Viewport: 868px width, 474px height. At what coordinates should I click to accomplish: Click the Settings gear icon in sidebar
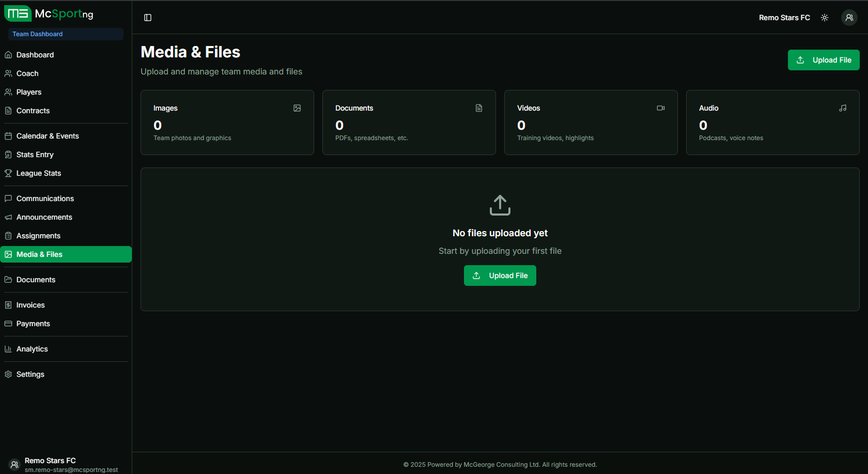click(8, 374)
